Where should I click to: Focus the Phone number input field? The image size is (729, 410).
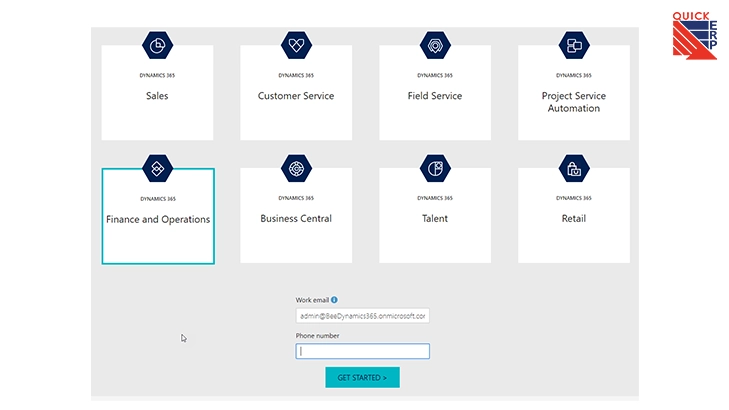[363, 351]
